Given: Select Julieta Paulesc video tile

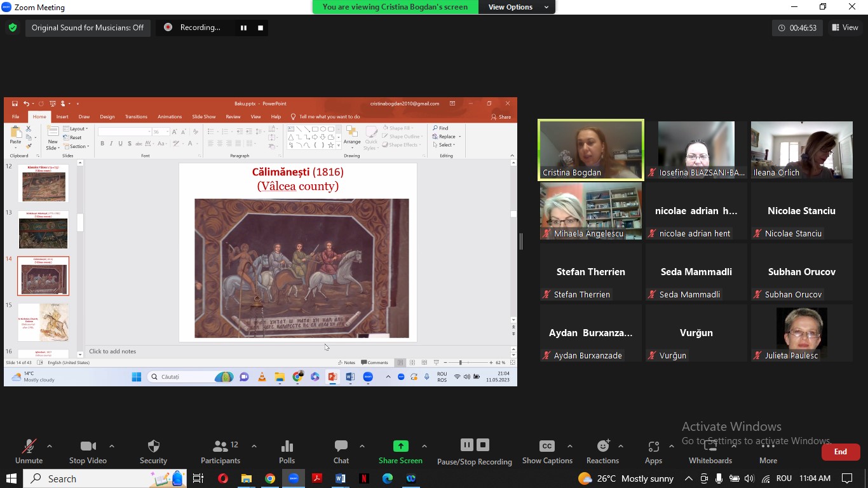Looking at the screenshot, I should tap(802, 333).
